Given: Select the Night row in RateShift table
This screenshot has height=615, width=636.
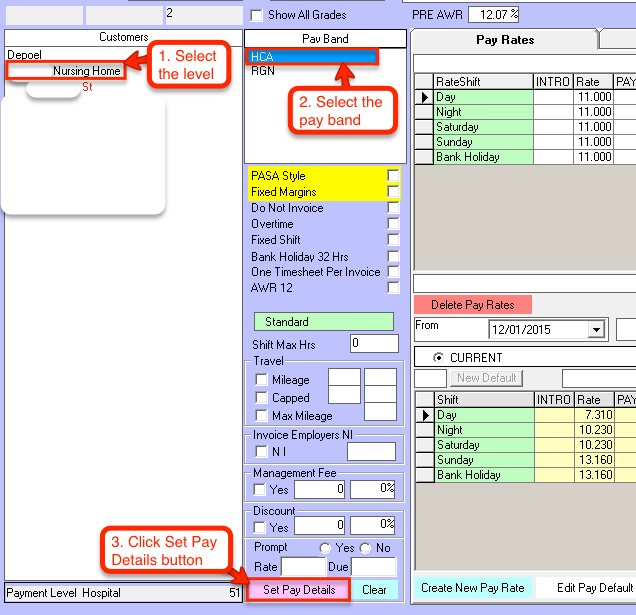Looking at the screenshot, I should [481, 112].
